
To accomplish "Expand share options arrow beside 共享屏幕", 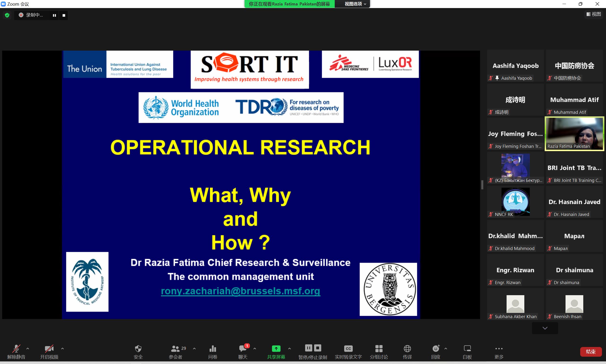I will pyautogui.click(x=289, y=348).
